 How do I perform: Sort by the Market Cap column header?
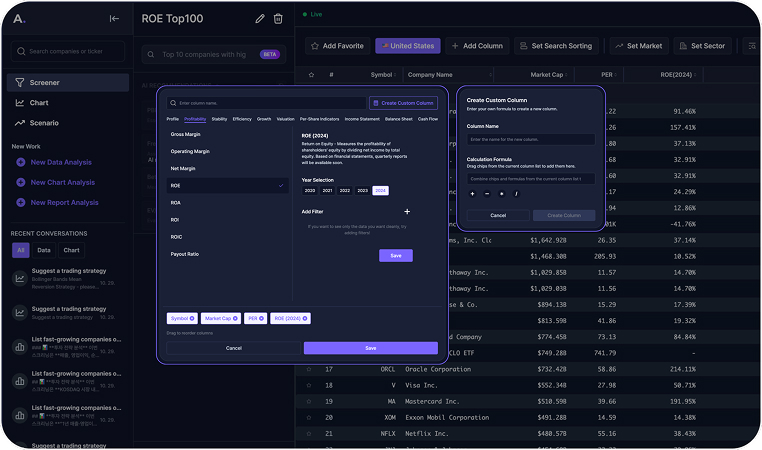click(549, 75)
